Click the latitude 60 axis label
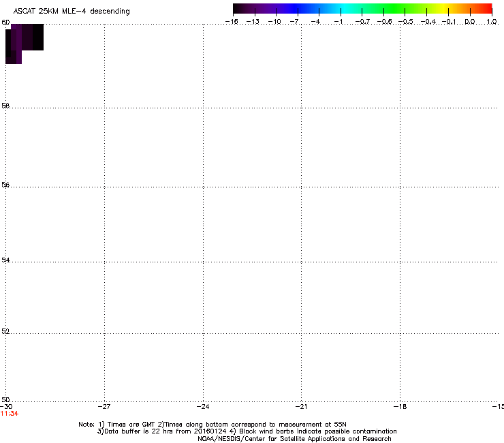The height and width of the screenshot is (443, 504). coord(5,22)
